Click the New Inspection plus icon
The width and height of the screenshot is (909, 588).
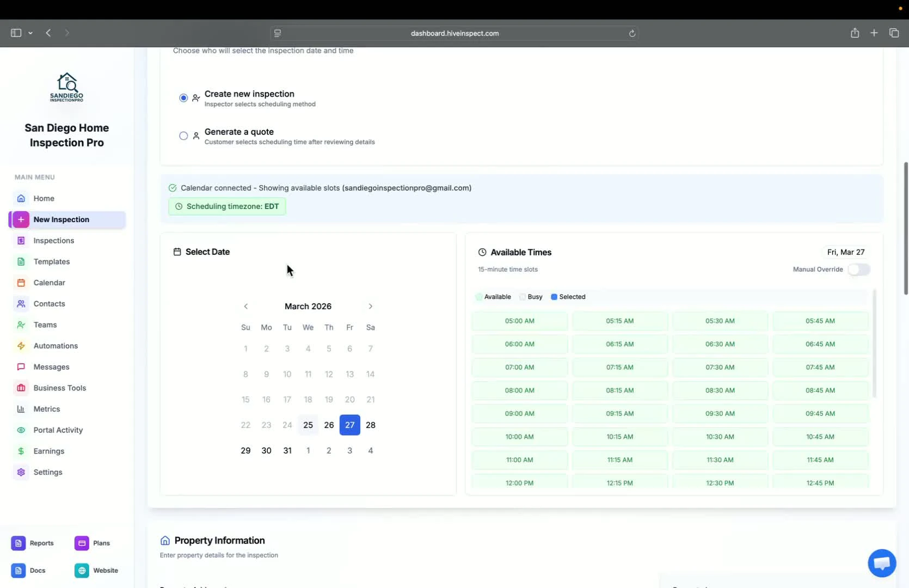21,219
